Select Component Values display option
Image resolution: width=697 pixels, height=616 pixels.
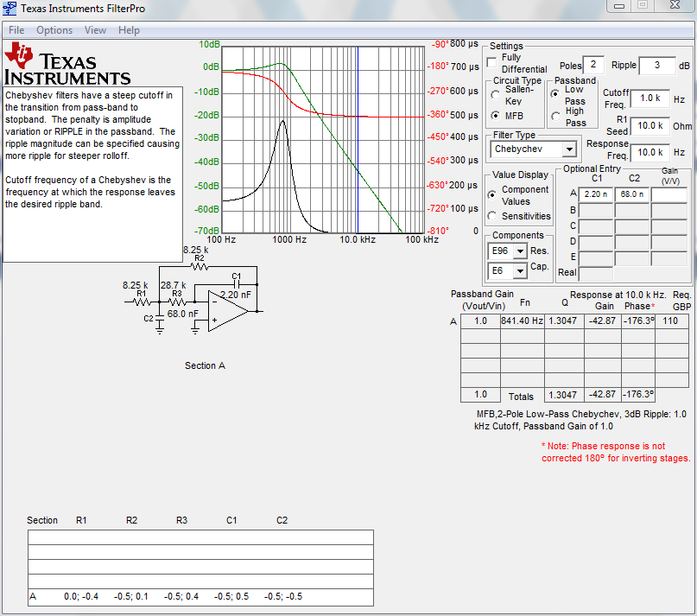point(491,194)
